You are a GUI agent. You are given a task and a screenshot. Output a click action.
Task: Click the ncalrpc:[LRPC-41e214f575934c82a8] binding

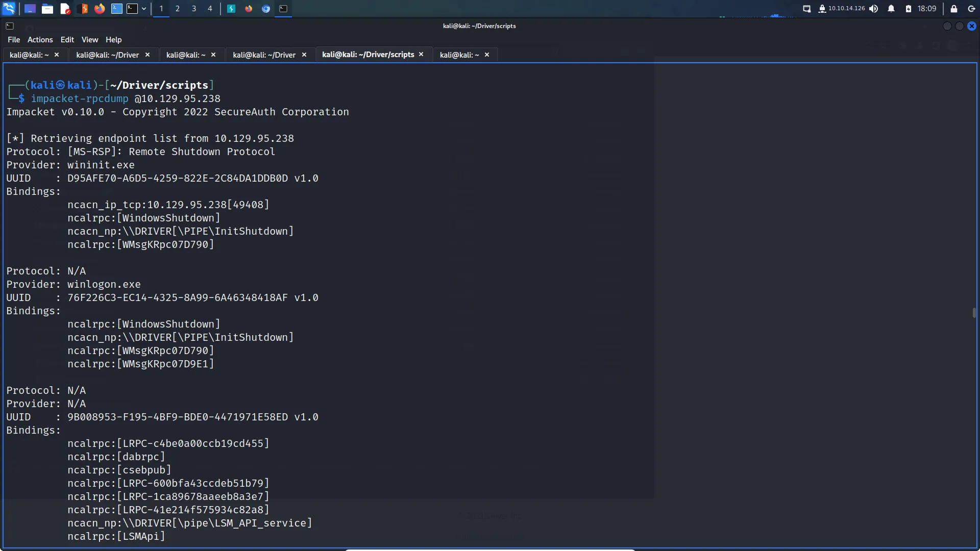click(168, 510)
